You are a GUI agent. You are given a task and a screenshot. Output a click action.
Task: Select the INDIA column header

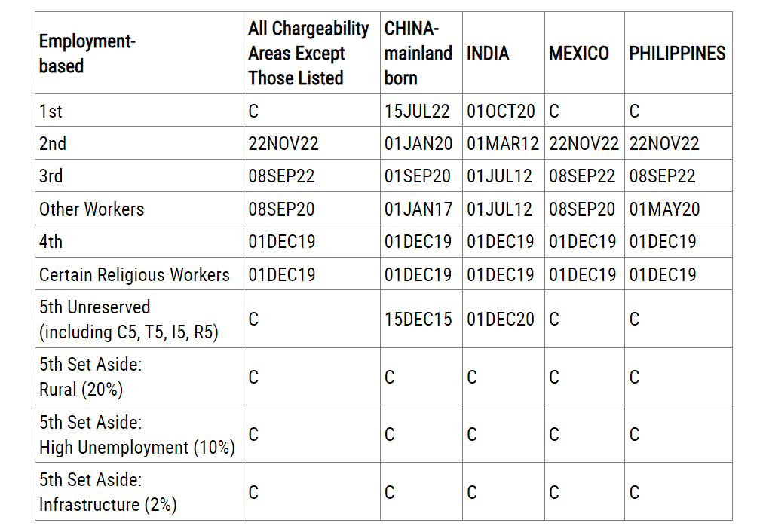click(488, 54)
